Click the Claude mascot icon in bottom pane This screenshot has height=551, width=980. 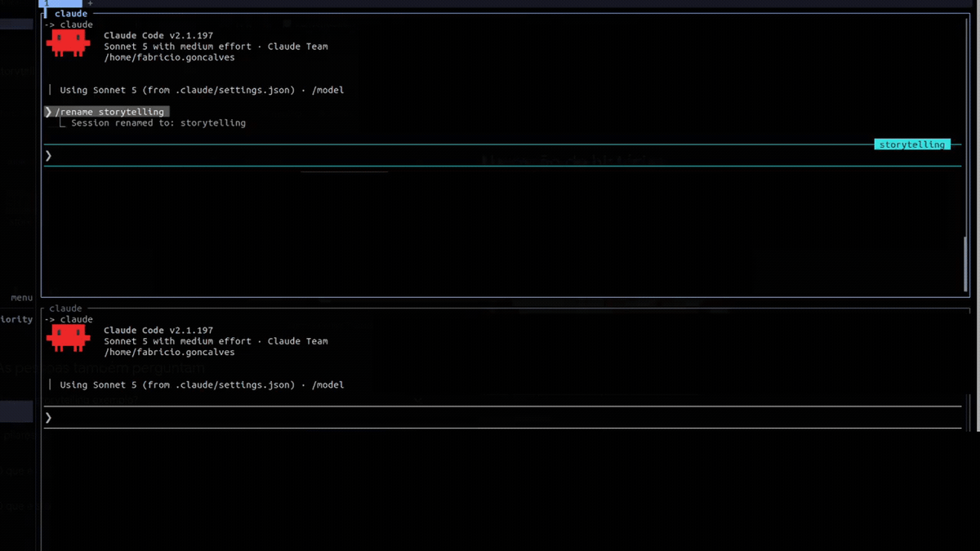click(x=68, y=337)
